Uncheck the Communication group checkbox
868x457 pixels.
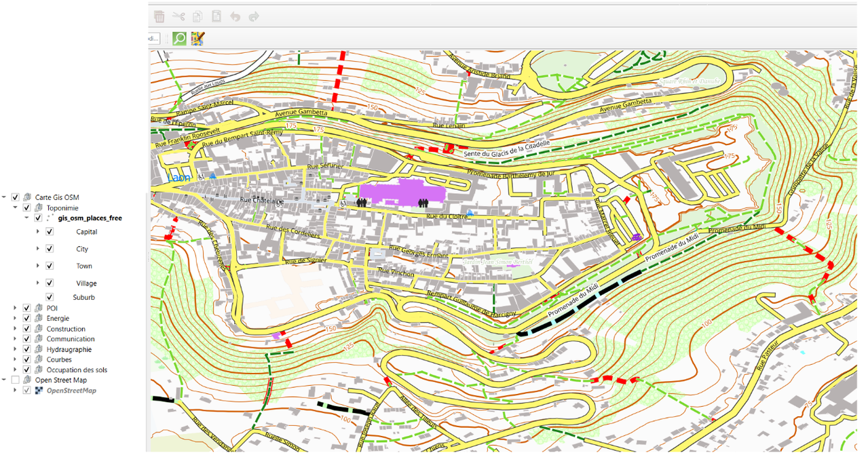[26, 339]
